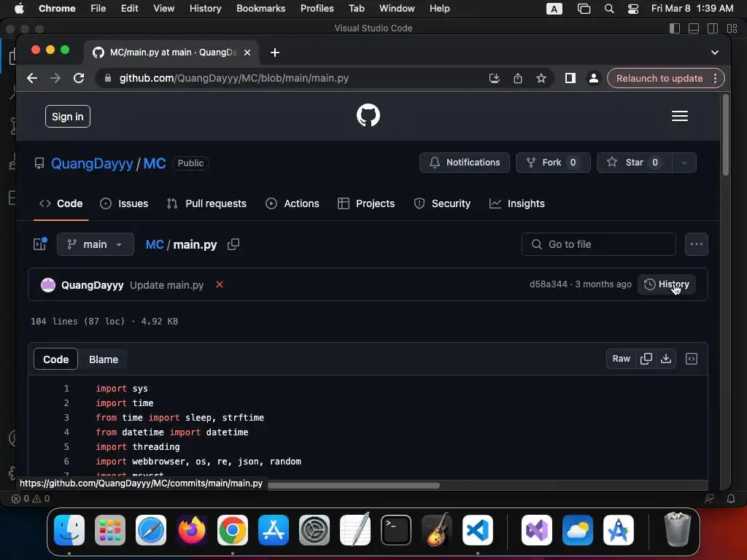Open the Insights tab
This screenshot has width=747, height=560.
coord(517,203)
